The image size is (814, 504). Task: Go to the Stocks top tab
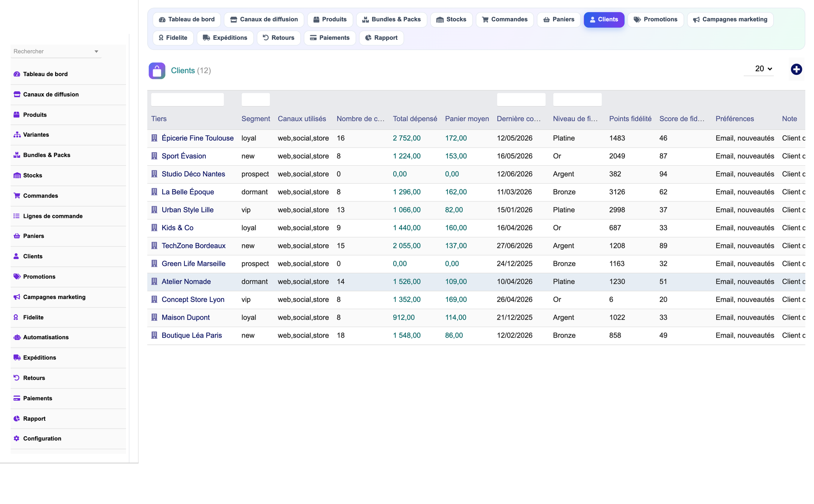click(451, 20)
